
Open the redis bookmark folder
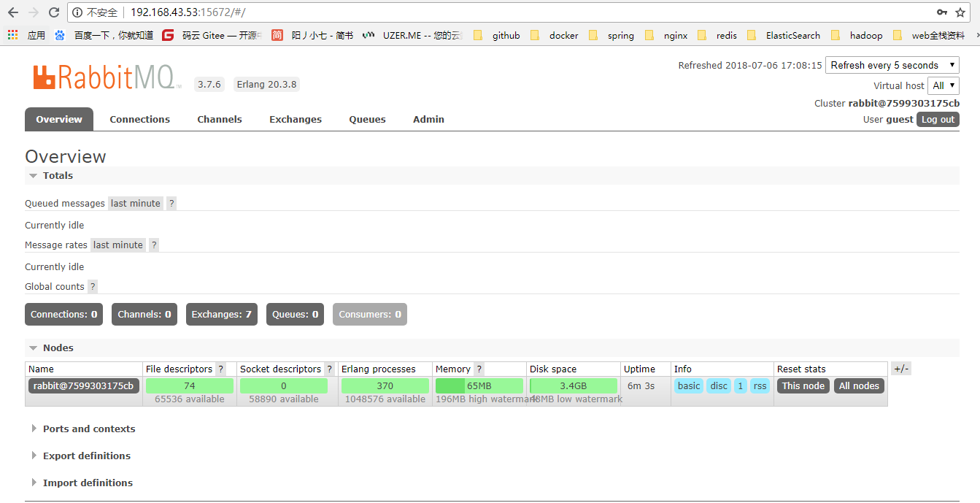coord(717,35)
